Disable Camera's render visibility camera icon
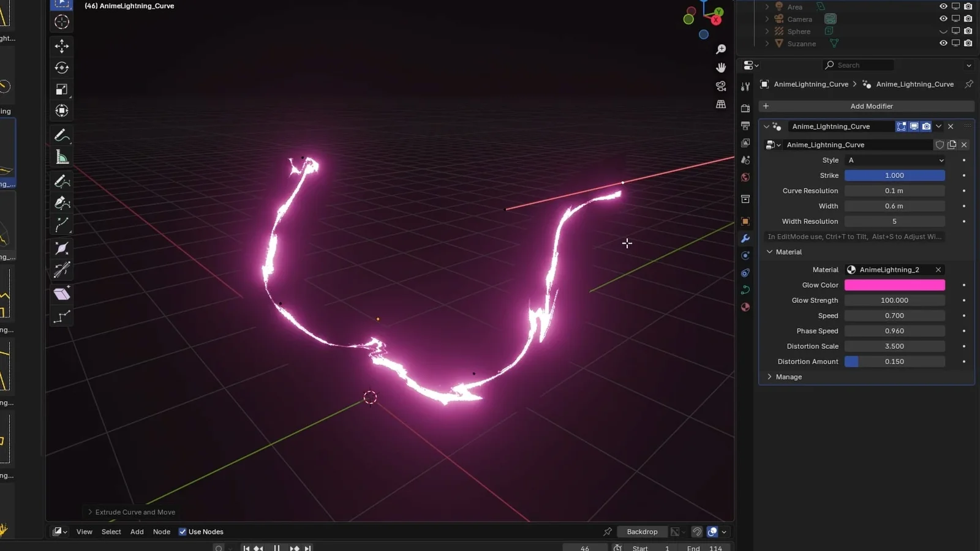Viewport: 980px width, 551px height. (x=968, y=18)
